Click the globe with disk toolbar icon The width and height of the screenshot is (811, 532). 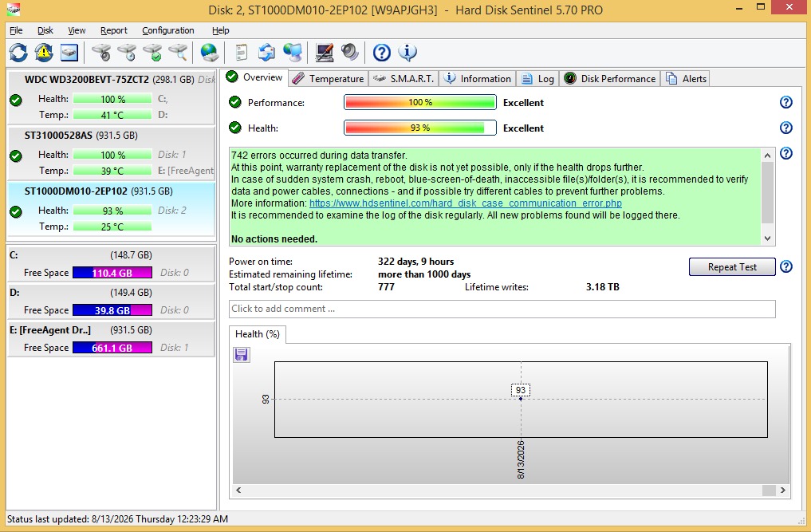pyautogui.click(x=210, y=53)
